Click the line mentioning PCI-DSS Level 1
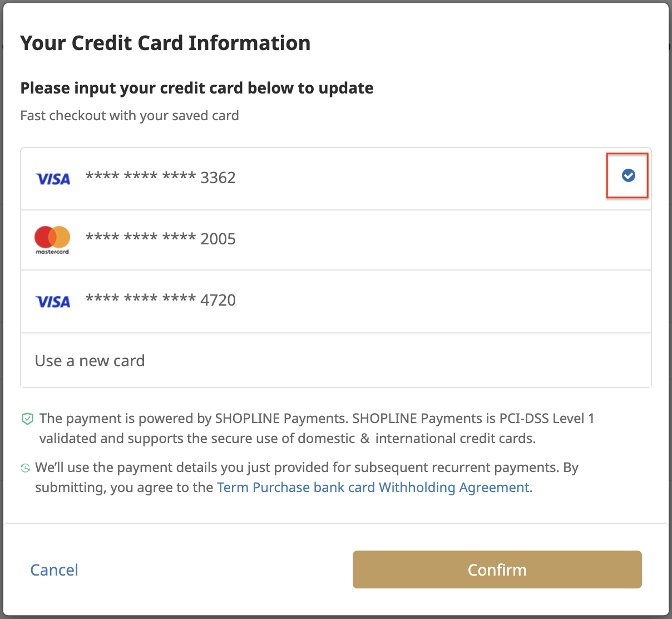 (317, 418)
